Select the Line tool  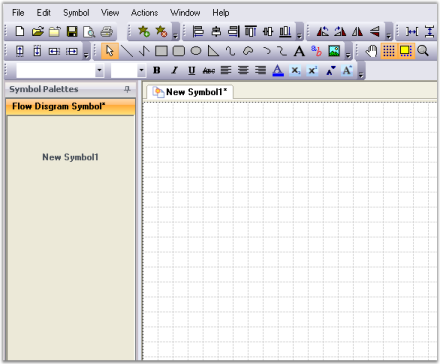point(127,51)
